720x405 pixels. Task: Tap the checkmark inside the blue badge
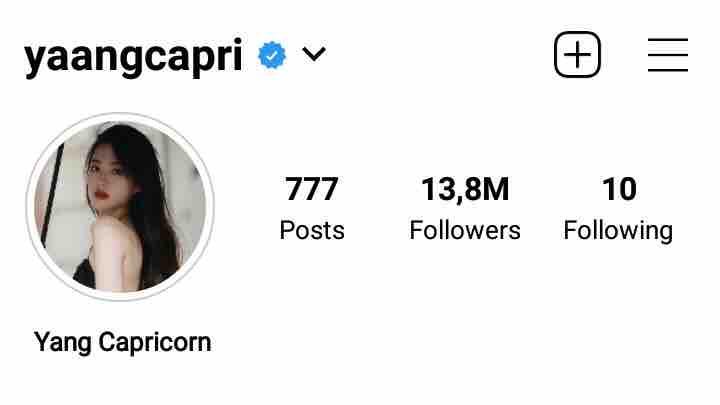[x=272, y=56]
